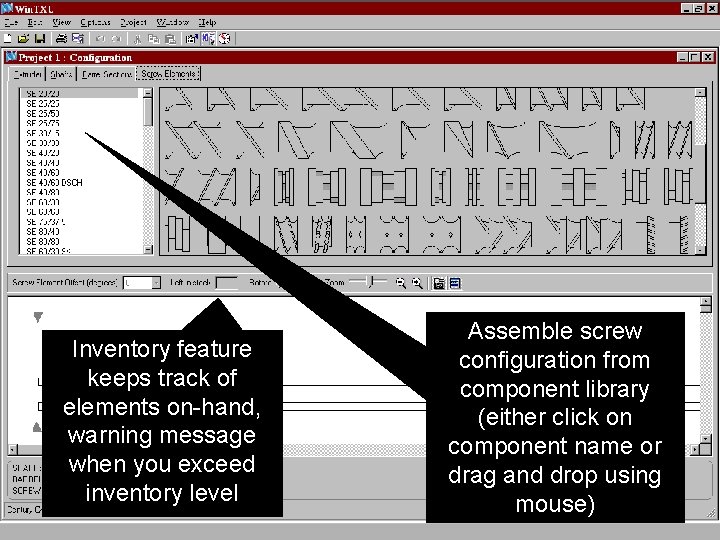This screenshot has width=720, height=540.
Task: Save the project with the floppy disk icon
Action: coord(40,39)
